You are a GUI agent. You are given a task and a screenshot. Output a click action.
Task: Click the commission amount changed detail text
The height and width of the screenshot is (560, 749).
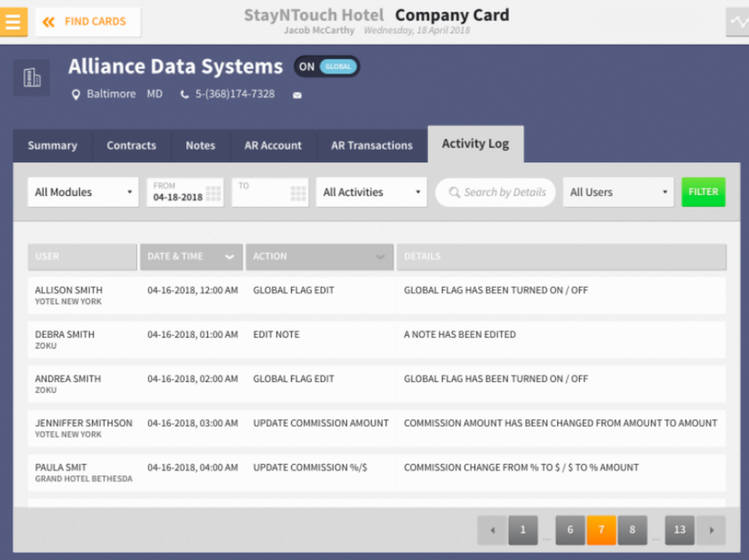[x=560, y=423]
